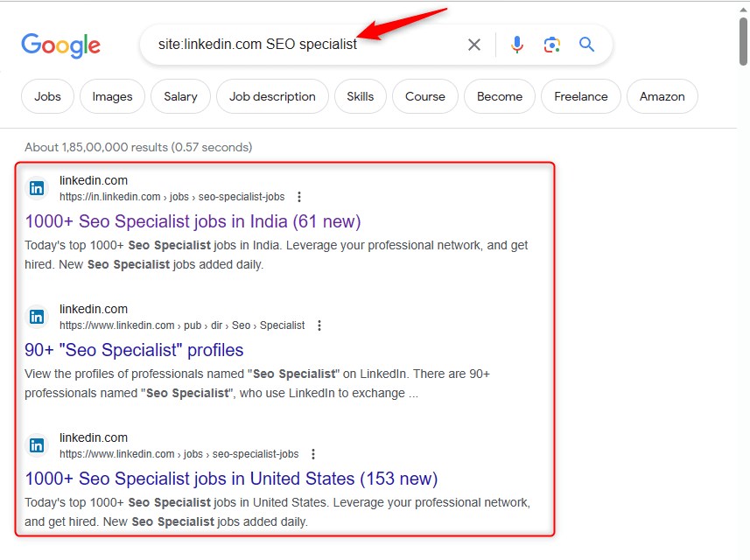750x560 pixels.
Task: Select the Become filter chip
Action: pyautogui.click(x=500, y=96)
